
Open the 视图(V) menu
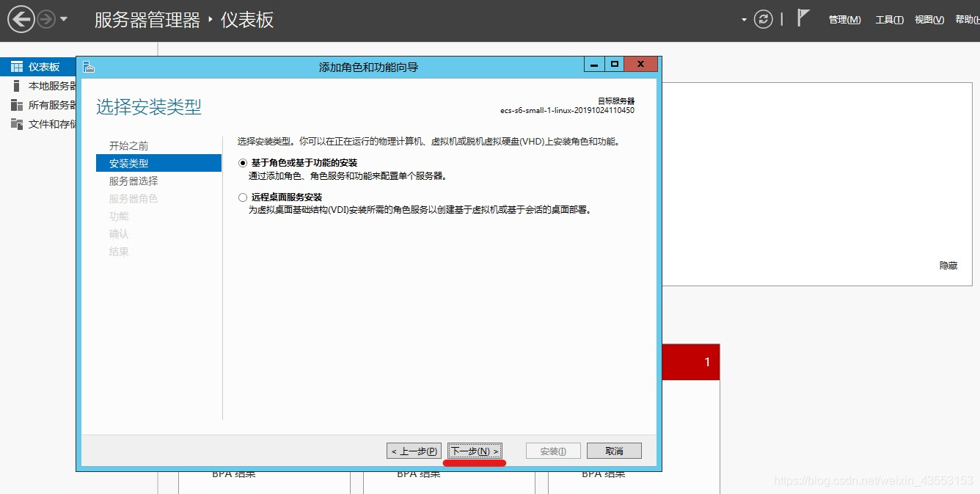pyautogui.click(x=929, y=20)
